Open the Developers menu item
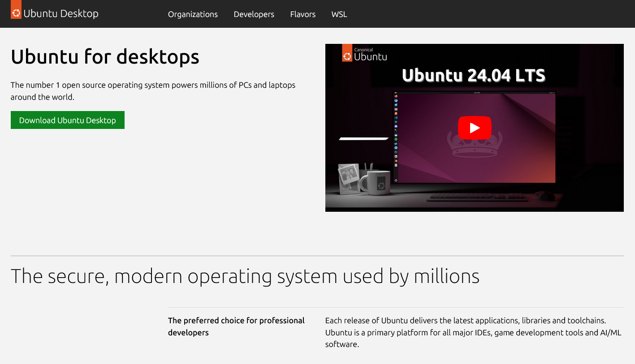The width and height of the screenshot is (635, 364). (254, 14)
